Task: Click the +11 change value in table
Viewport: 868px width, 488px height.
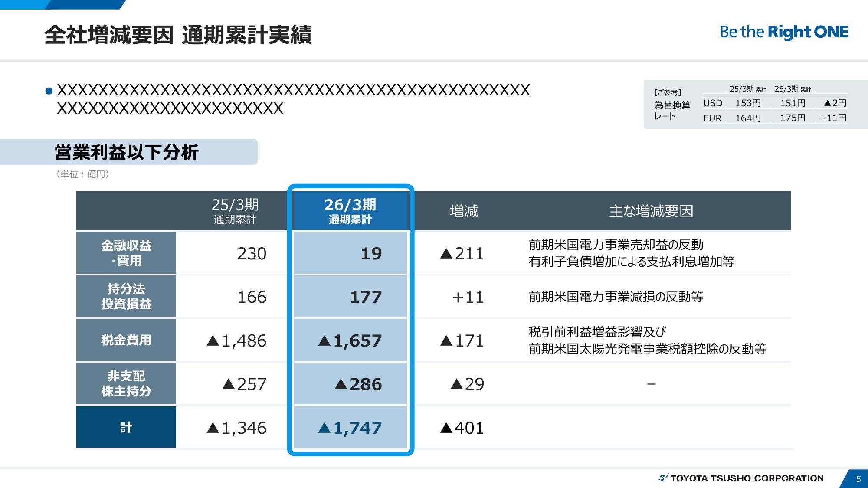Action: (468, 297)
